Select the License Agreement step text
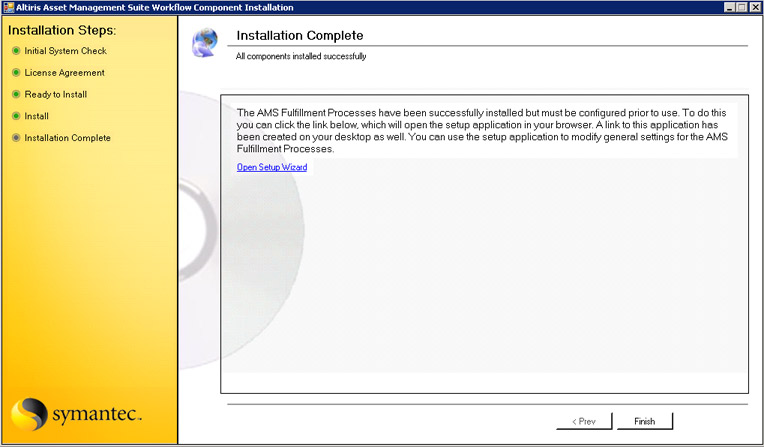This screenshot has width=764, height=447. tap(65, 73)
